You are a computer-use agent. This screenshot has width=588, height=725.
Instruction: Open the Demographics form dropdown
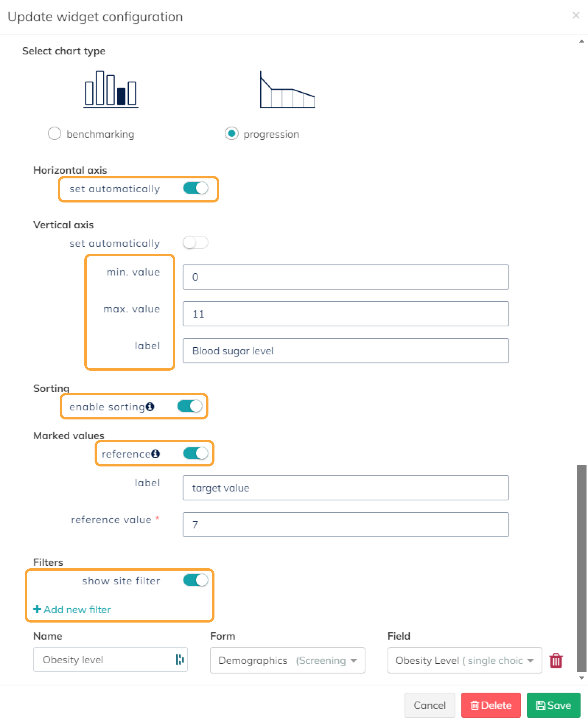click(x=287, y=660)
